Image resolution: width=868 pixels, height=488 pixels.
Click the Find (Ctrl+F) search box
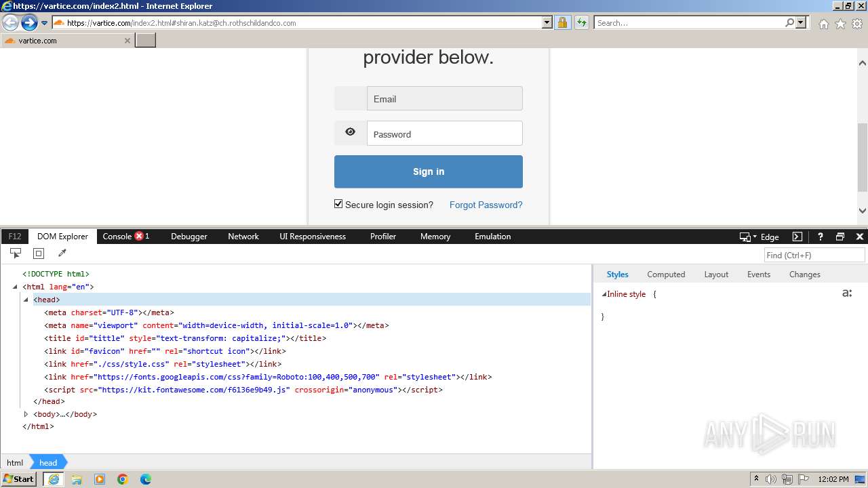tap(814, 255)
